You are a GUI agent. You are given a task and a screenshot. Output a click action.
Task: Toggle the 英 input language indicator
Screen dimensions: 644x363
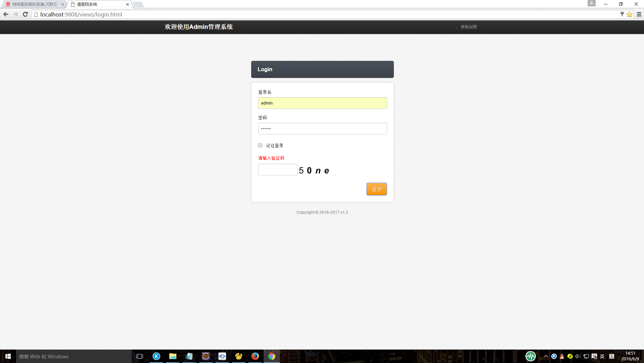coord(602,356)
